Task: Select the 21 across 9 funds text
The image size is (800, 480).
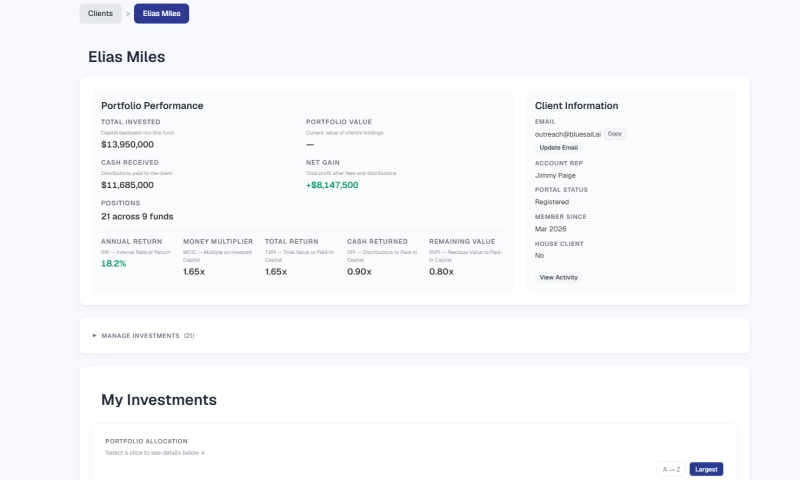Action: [137, 216]
